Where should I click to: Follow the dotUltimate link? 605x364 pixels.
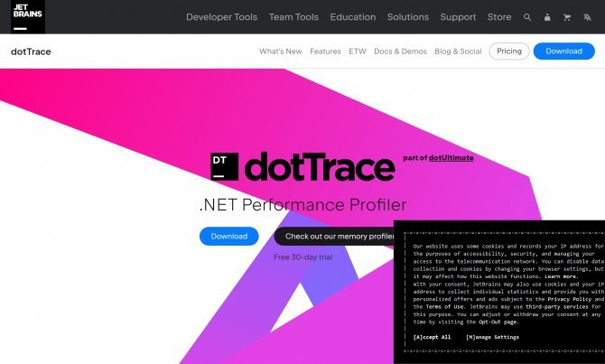click(451, 158)
